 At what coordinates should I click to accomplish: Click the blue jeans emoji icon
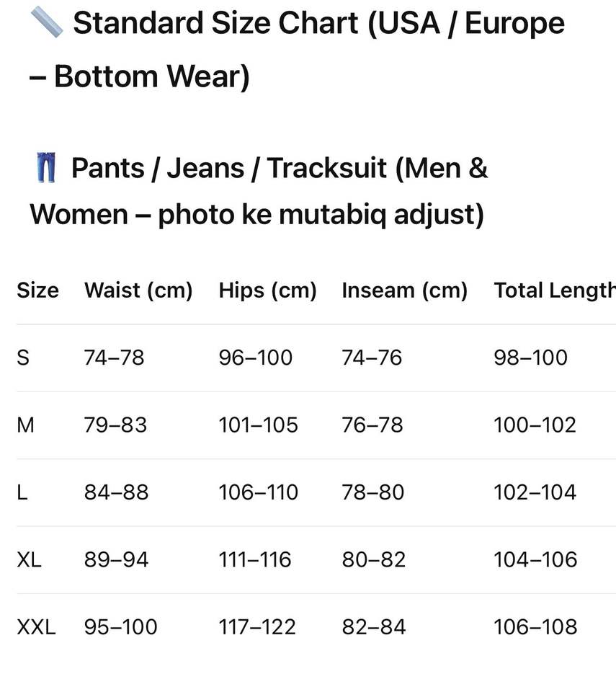tap(45, 169)
